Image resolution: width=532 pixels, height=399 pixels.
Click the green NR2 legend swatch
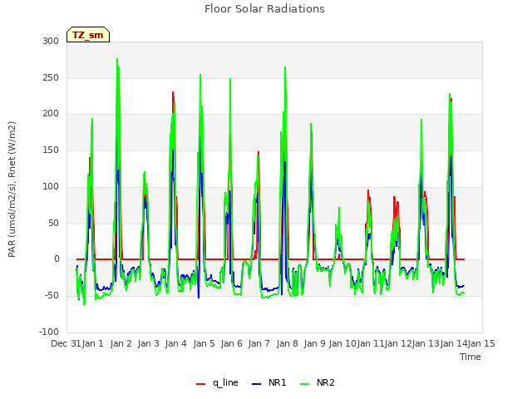[305, 384]
